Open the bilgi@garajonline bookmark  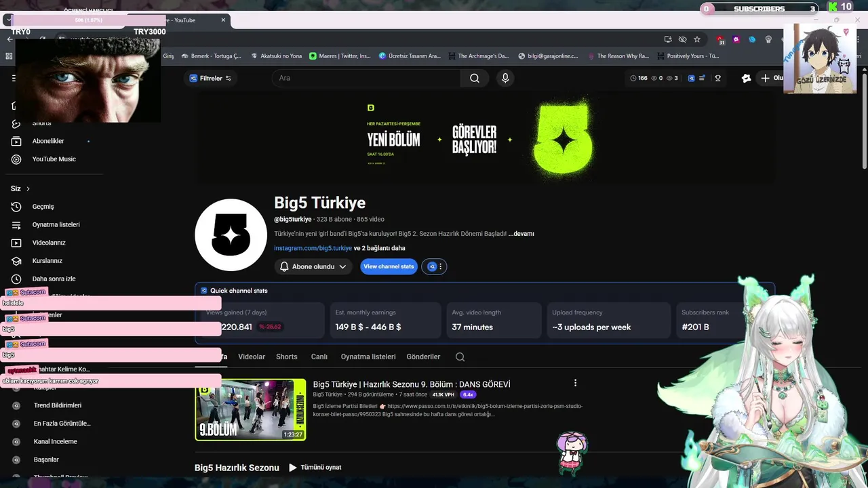550,56
